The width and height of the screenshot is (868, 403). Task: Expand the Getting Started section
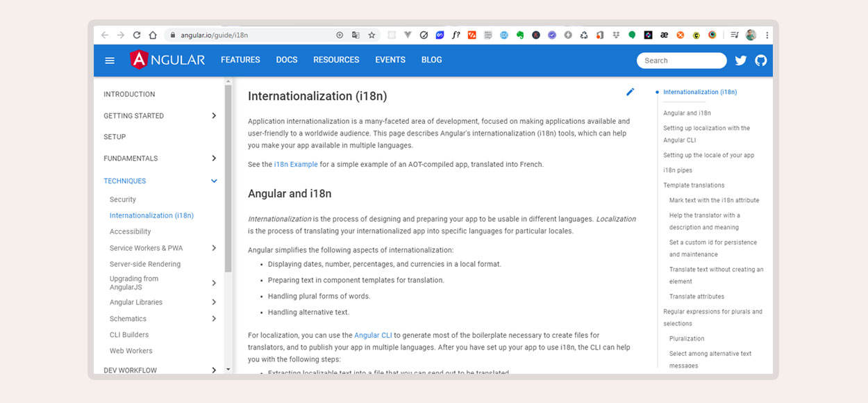click(x=214, y=116)
